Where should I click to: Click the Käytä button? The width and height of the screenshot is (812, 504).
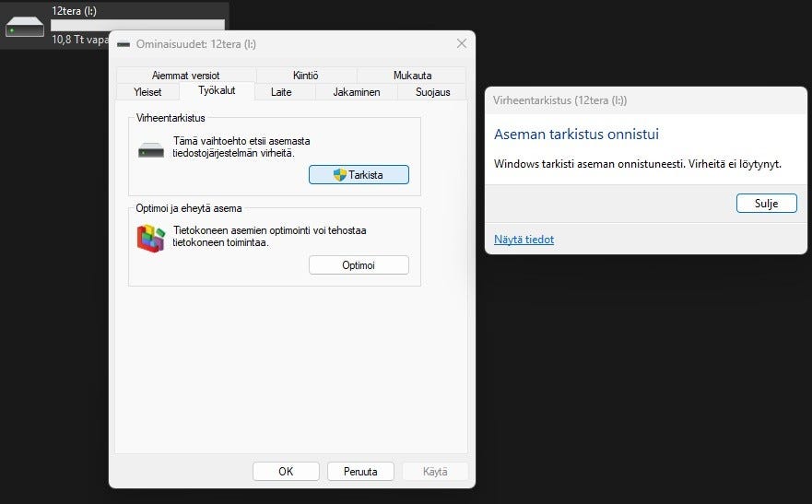[x=435, y=472]
